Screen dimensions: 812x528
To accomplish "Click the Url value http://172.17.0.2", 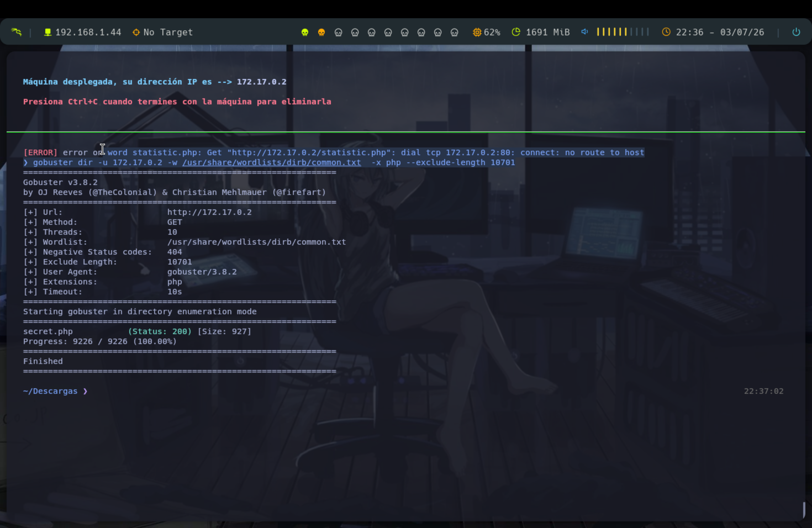I will [x=209, y=212].
